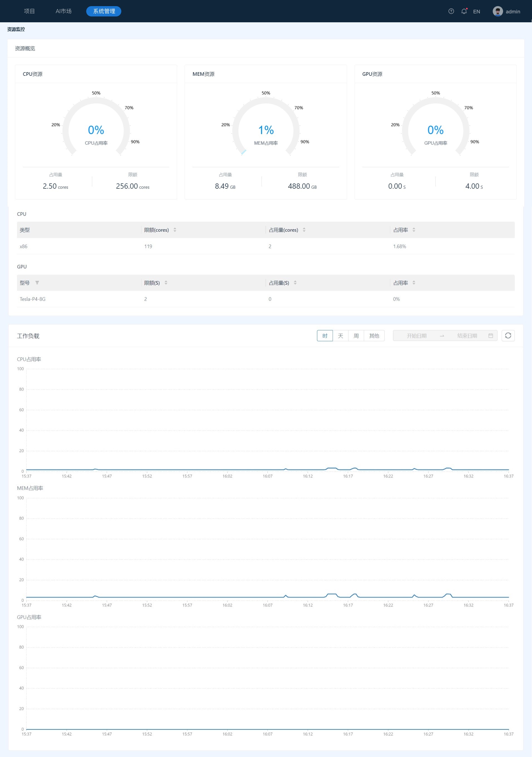Open the help question mark icon
The image size is (532, 757).
tap(451, 11)
